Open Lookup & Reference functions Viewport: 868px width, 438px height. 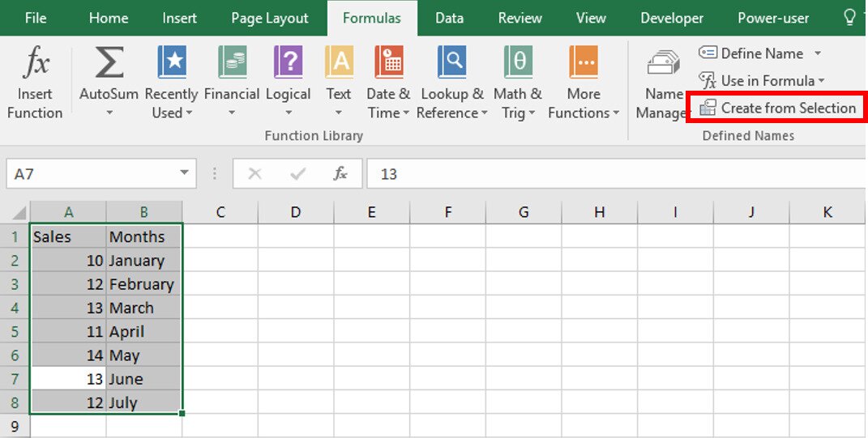click(451, 63)
